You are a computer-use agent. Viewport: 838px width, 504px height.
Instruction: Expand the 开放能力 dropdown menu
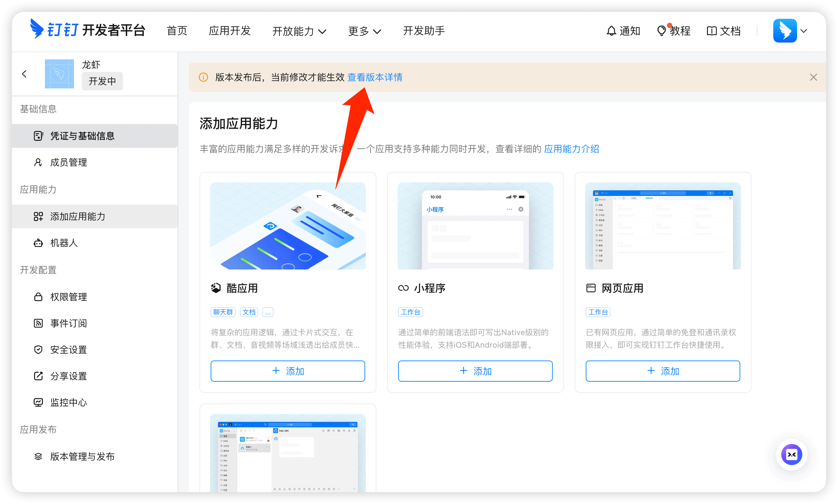coord(299,31)
